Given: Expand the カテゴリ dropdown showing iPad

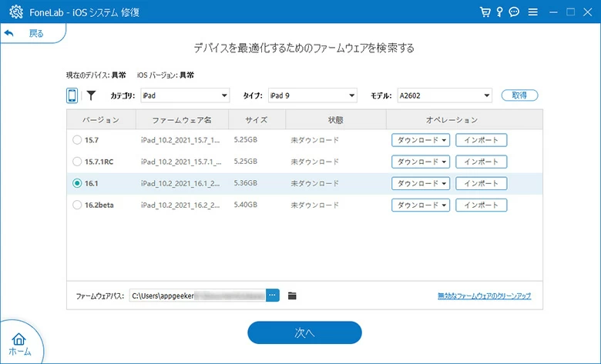Looking at the screenshot, I should 184,95.
